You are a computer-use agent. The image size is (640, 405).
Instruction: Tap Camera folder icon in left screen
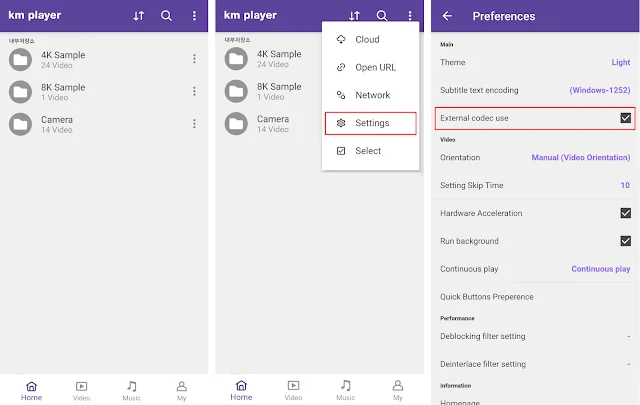20,124
